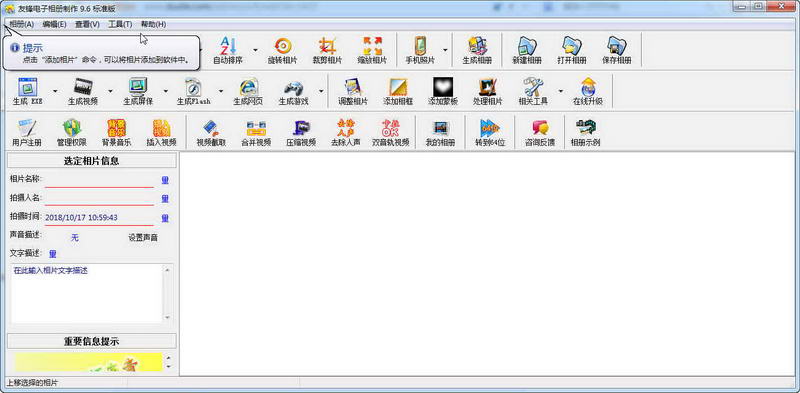Expand the 生成Flash dropdown arrow

[221, 92]
